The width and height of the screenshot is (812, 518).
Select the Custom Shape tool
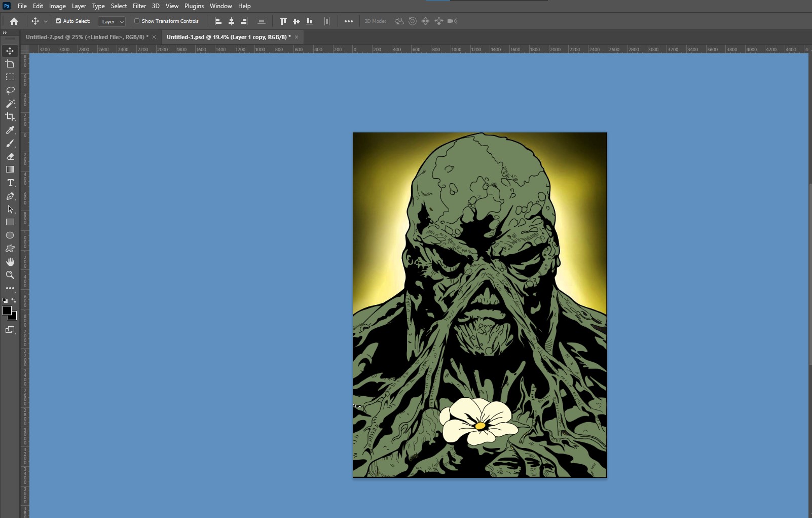click(10, 249)
